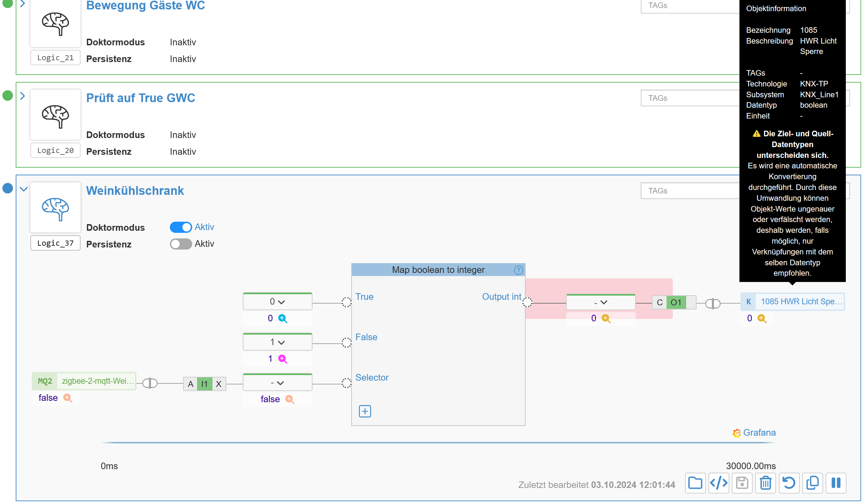
Task: Open folder icon in bottom toolbar
Action: (695, 483)
